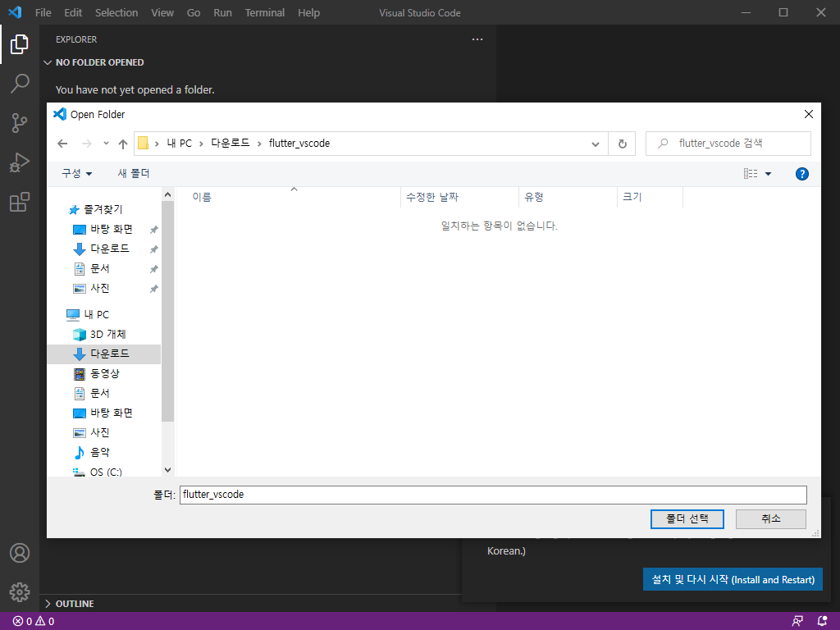840x630 pixels.
Task: Open the Run menu
Action: click(223, 13)
